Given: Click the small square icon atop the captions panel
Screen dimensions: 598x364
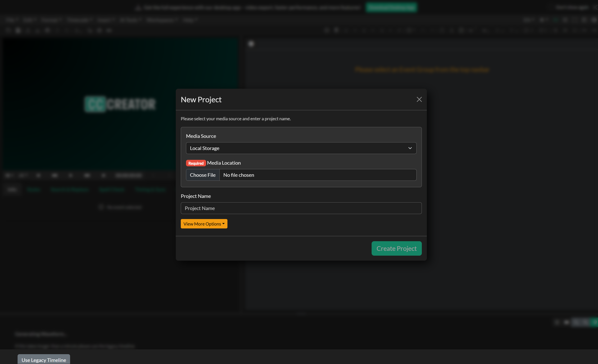Looking at the screenshot, I should (x=251, y=44).
